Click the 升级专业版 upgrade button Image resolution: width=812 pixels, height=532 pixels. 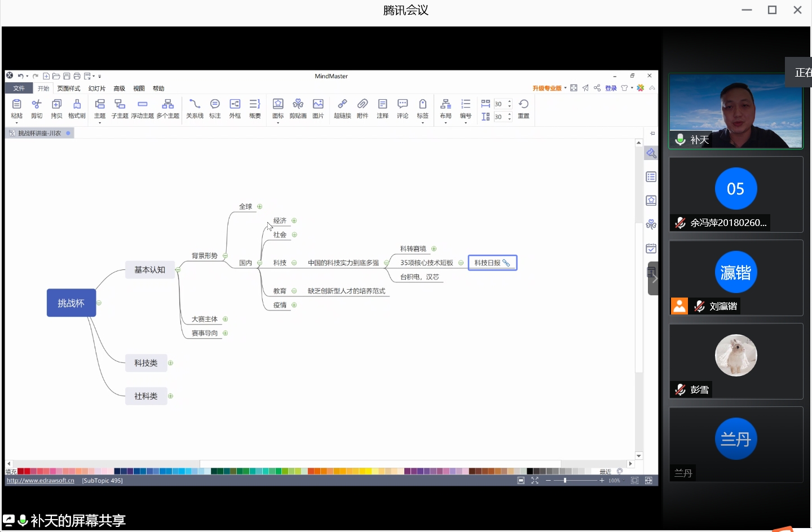click(546, 88)
